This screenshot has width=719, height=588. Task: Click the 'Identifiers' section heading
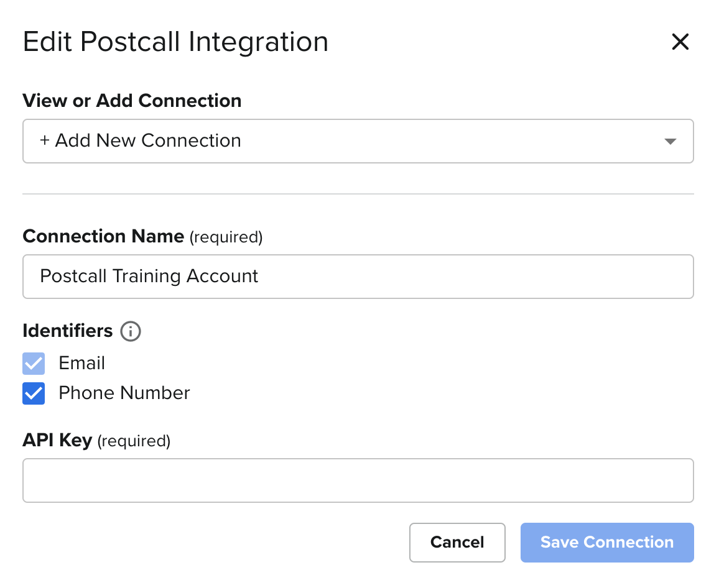coord(68,331)
